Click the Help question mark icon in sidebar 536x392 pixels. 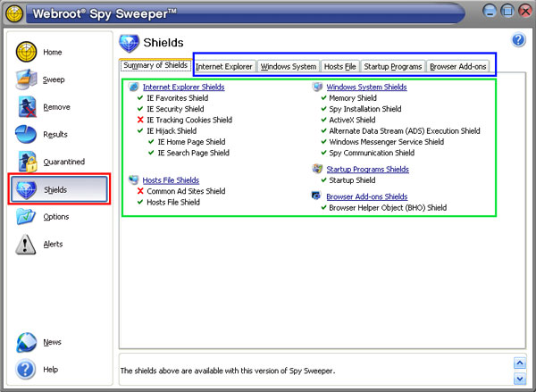click(x=26, y=369)
